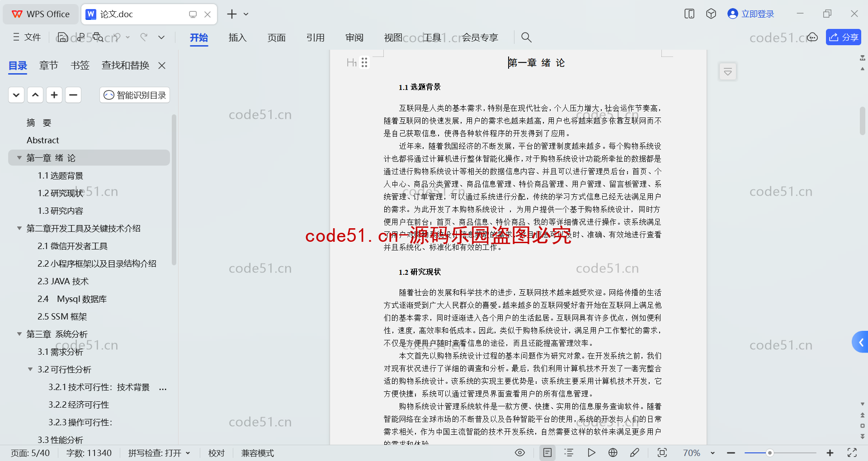This screenshot has height=461, width=868.
Task: Switch to the 页面 ribbon tab
Action: point(277,38)
